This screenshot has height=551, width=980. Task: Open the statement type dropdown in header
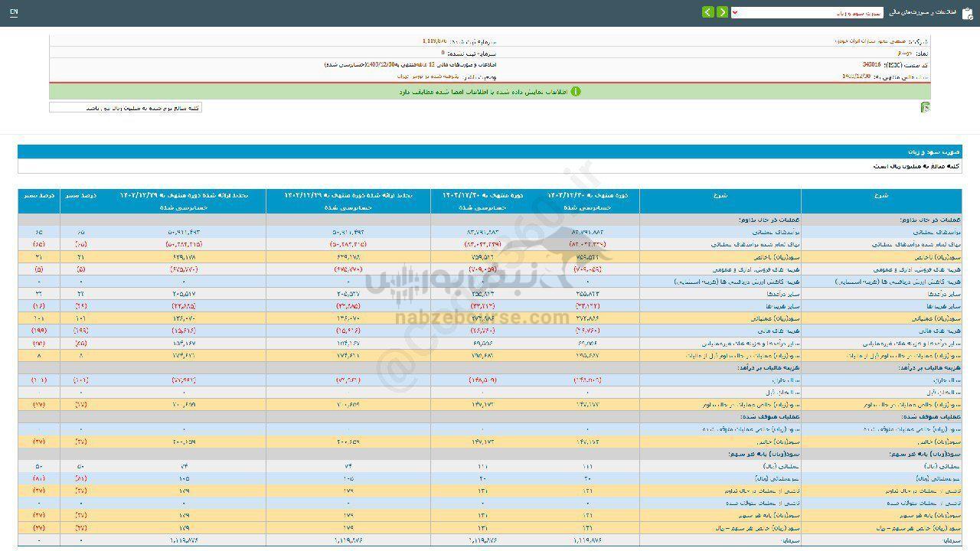point(807,12)
